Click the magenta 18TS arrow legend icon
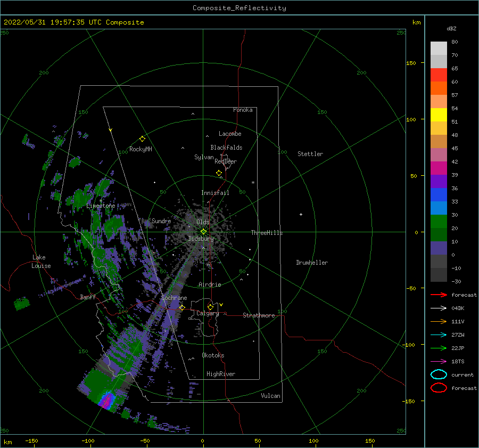 pos(439,362)
